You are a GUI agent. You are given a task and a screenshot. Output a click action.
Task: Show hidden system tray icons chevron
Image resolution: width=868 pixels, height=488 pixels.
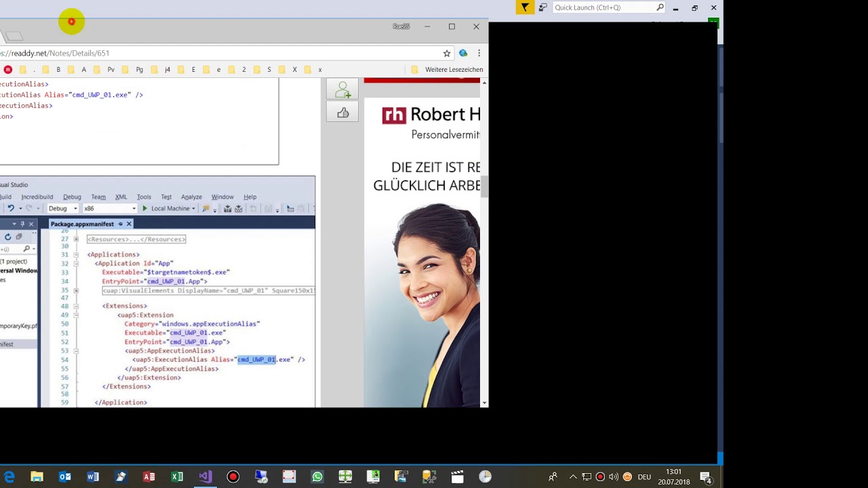coord(573,476)
